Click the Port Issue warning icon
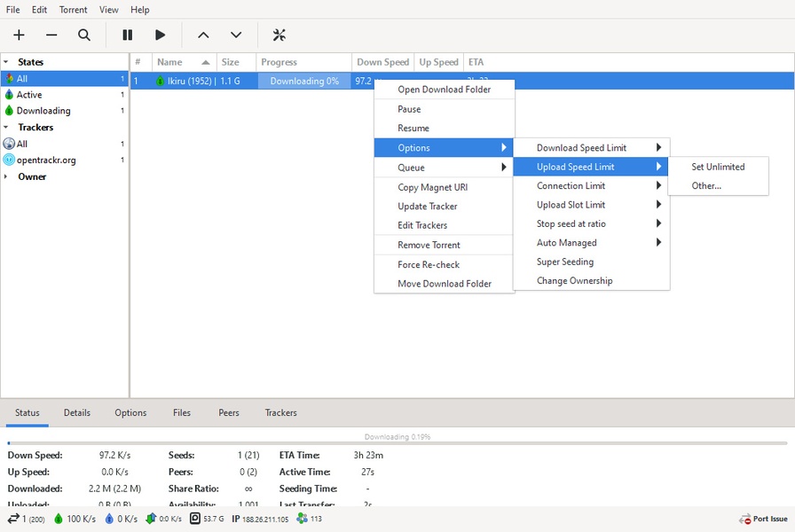The height and width of the screenshot is (532, 795). [x=744, y=520]
